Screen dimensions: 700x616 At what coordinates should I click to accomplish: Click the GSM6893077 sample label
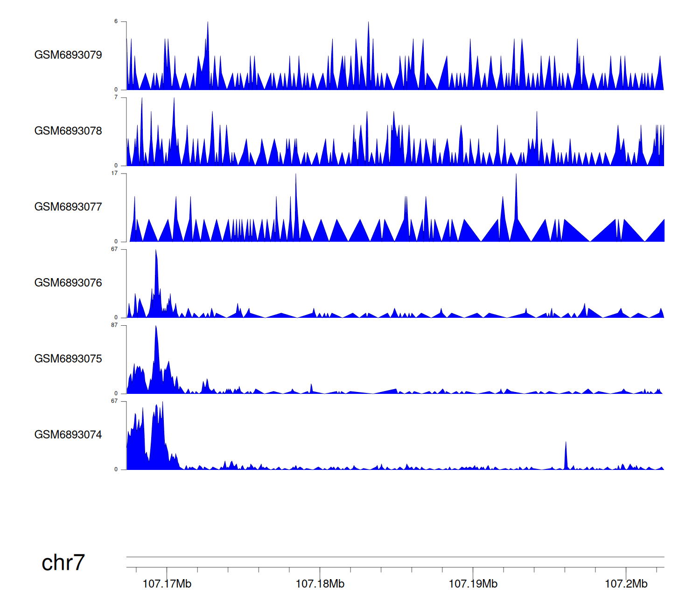(x=68, y=207)
